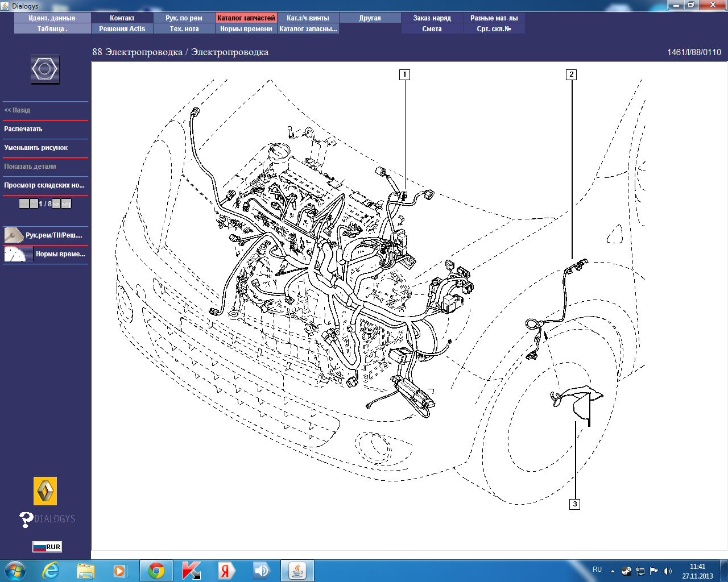Open the speaker app in taskbar

coord(262,571)
